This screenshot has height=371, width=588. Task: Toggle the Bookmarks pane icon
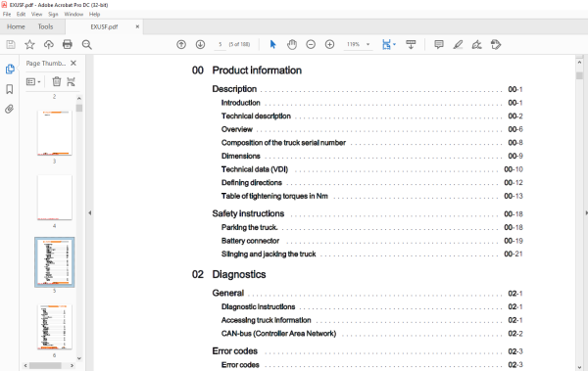10,89
